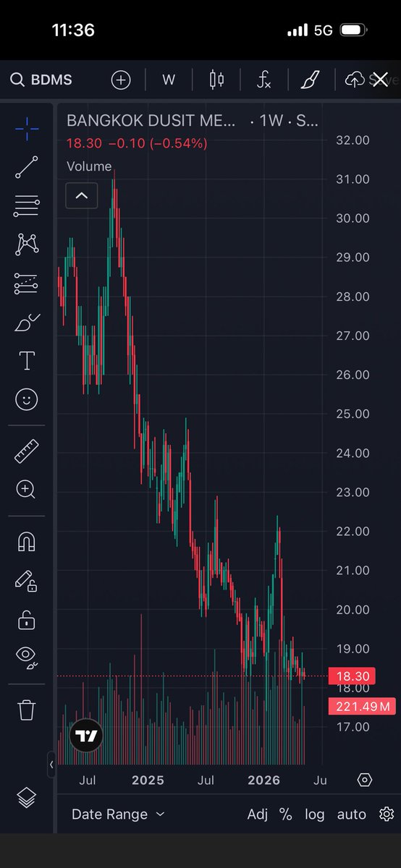Click the 2026 time axis label
The height and width of the screenshot is (868, 401).
point(263,780)
